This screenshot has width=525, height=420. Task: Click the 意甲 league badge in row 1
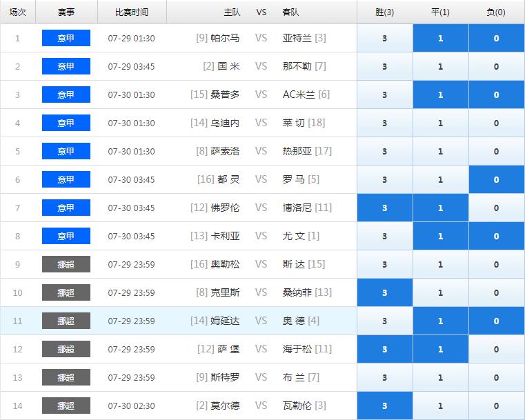click(66, 38)
